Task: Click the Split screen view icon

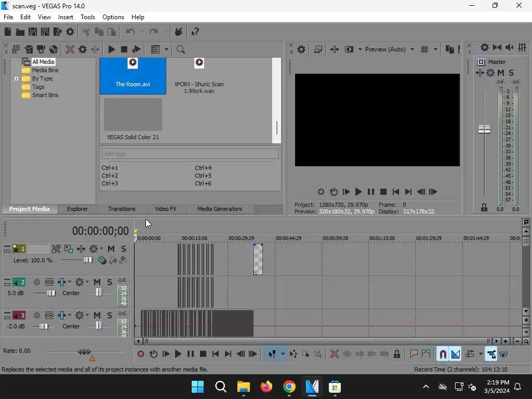Action: click(349, 49)
